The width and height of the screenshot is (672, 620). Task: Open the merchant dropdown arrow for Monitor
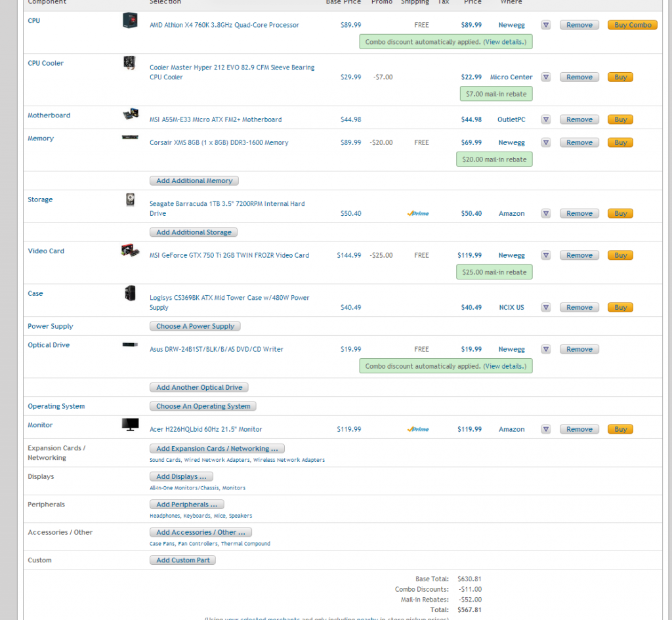pyautogui.click(x=546, y=429)
